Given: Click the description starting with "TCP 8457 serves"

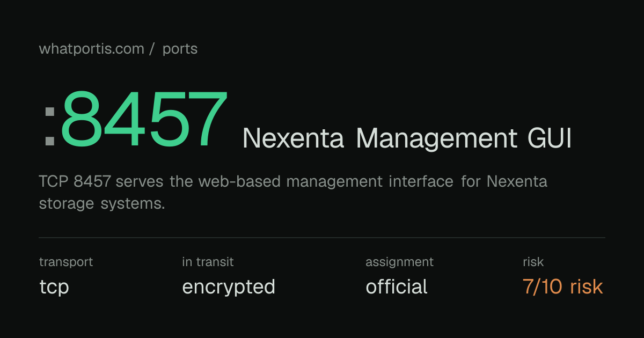Looking at the screenshot, I should (293, 193).
